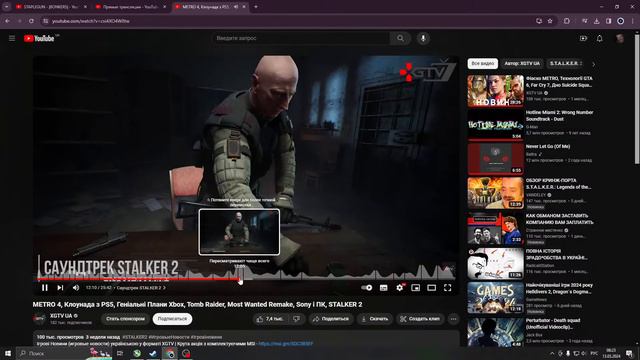The height and width of the screenshot is (360, 640).
Task: Select the Автор: XGTV UA chip
Action: click(522, 63)
